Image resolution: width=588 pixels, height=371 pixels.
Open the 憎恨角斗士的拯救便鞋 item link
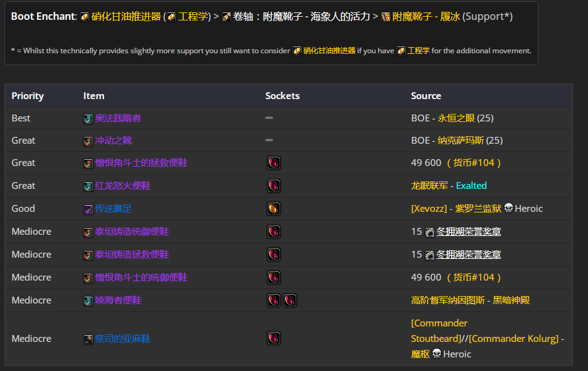tap(141, 163)
